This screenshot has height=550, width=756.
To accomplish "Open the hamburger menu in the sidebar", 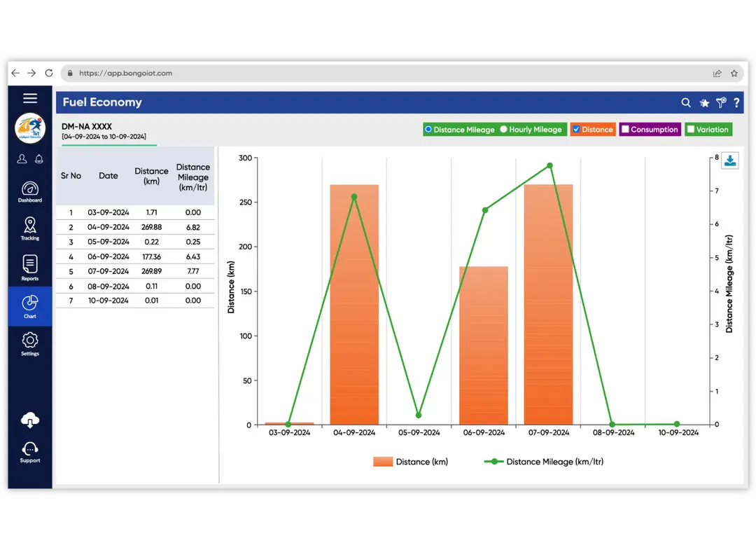I will tap(29, 98).
